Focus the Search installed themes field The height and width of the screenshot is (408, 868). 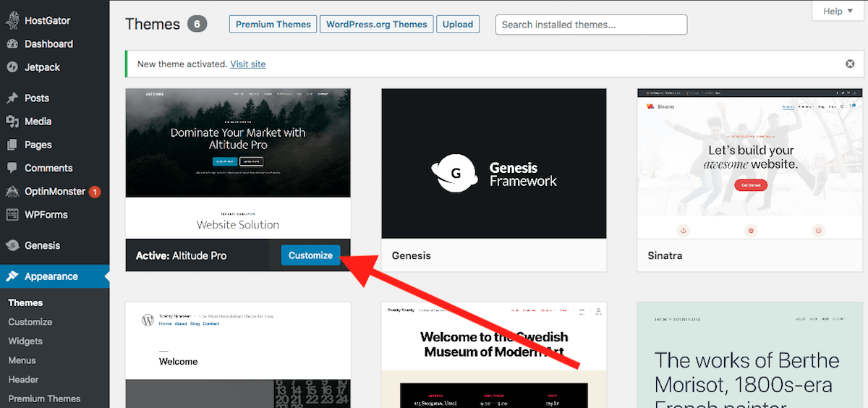[x=590, y=24]
